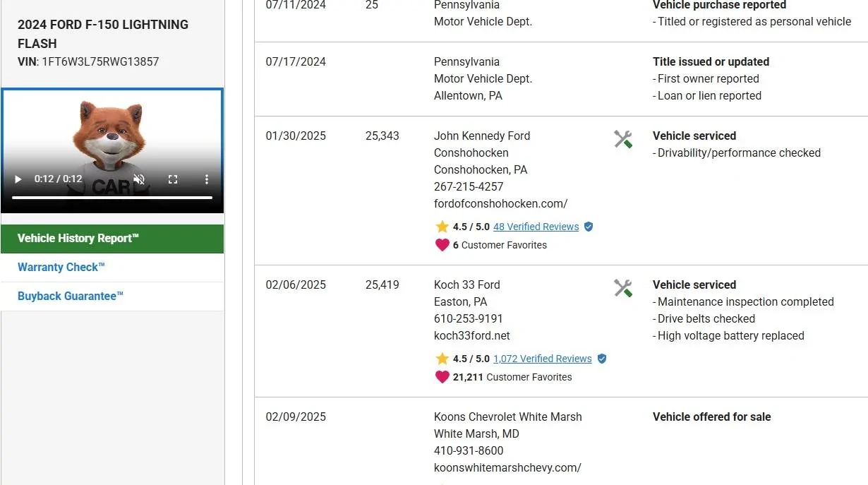
Task: Click verified shield badge next to 1,072 reviews
Action: pos(602,359)
